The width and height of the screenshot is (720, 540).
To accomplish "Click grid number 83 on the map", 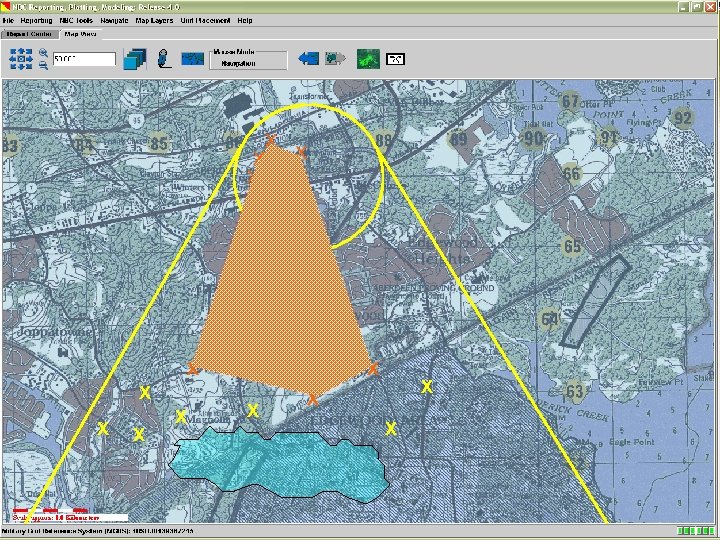I will click(x=10, y=146).
